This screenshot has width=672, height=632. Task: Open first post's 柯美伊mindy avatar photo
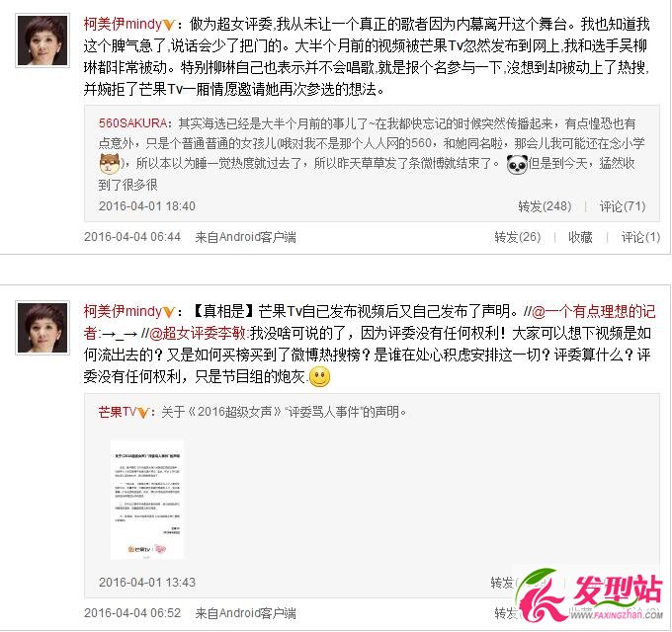tap(42, 40)
